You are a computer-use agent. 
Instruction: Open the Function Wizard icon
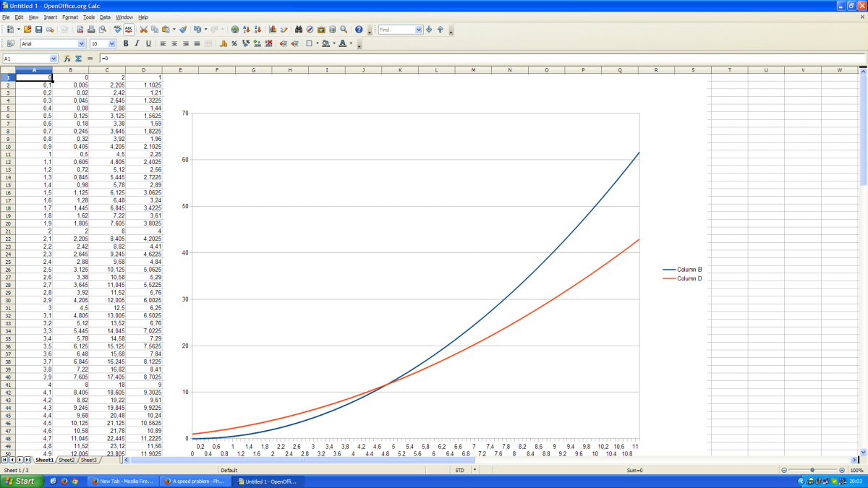67,59
